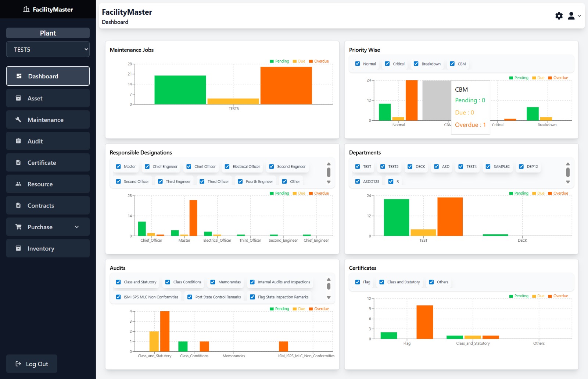Image resolution: width=588 pixels, height=379 pixels.
Task: Toggle Overdue legend swatch in Maintenance Jobs
Action: pyautogui.click(x=311, y=61)
